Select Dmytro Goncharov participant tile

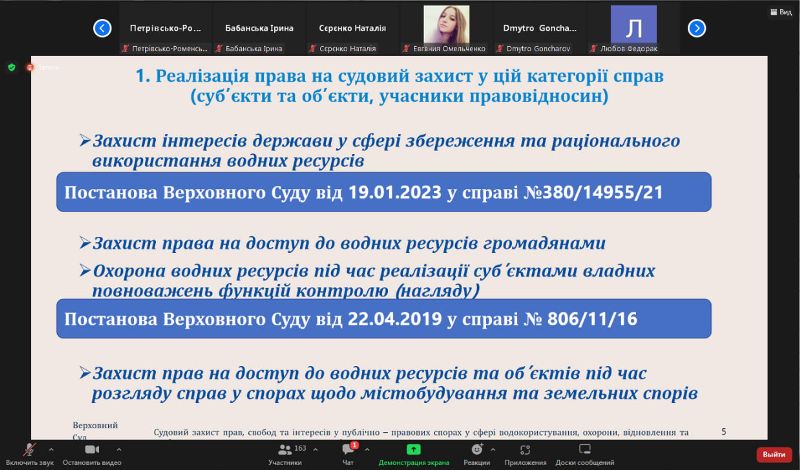click(x=540, y=29)
